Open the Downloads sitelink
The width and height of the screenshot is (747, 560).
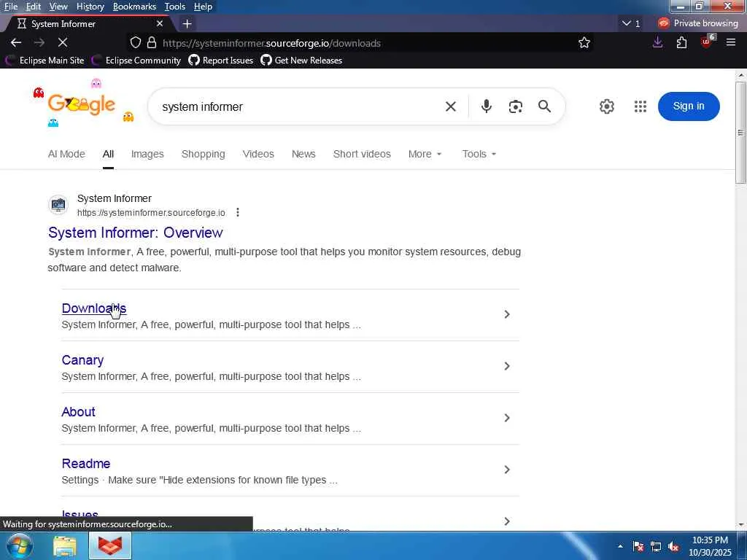coord(94,308)
